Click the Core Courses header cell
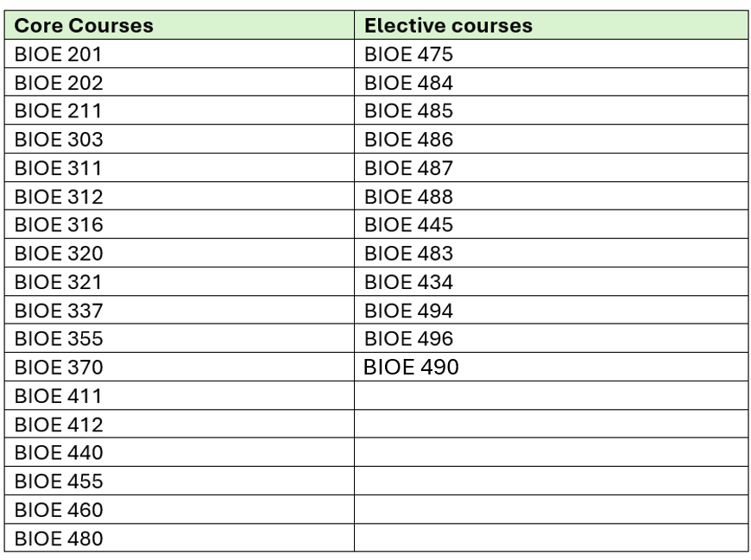Image resolution: width=751 pixels, height=560 pixels. point(180,25)
